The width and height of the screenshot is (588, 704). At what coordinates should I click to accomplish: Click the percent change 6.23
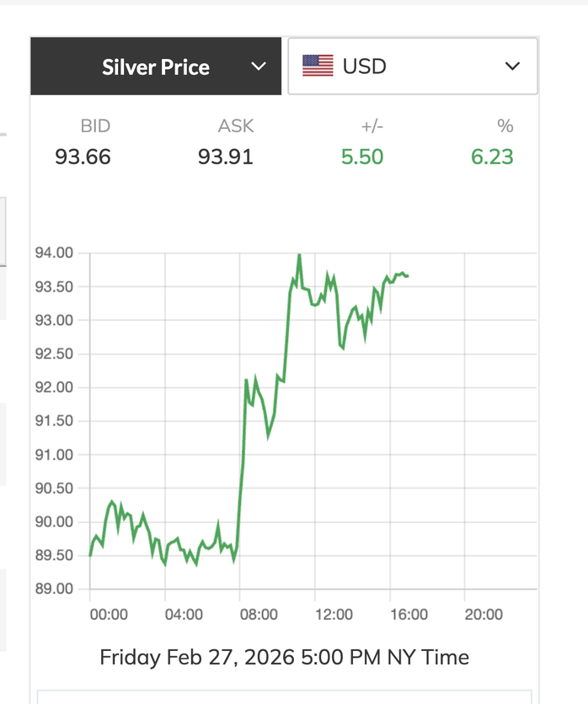(x=492, y=157)
